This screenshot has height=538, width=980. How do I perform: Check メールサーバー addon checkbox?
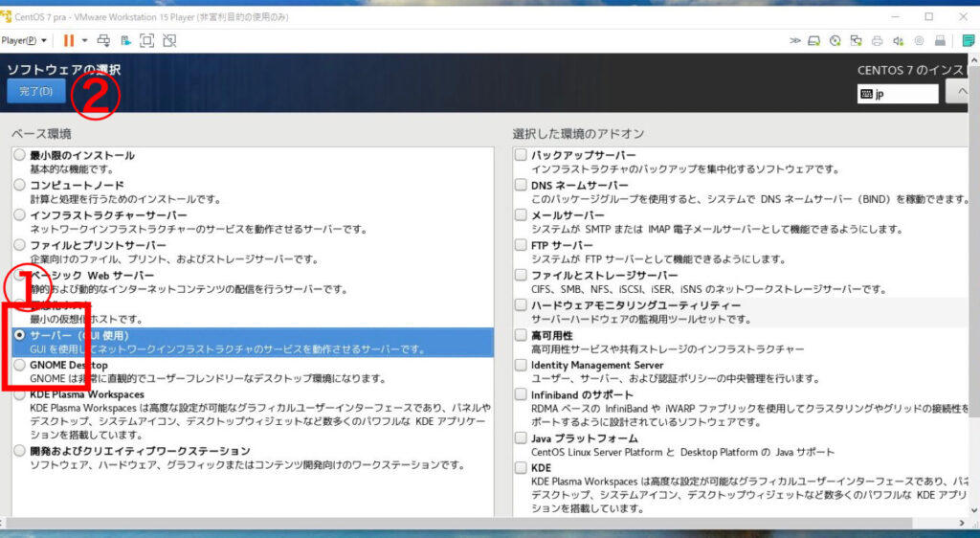[x=521, y=214]
